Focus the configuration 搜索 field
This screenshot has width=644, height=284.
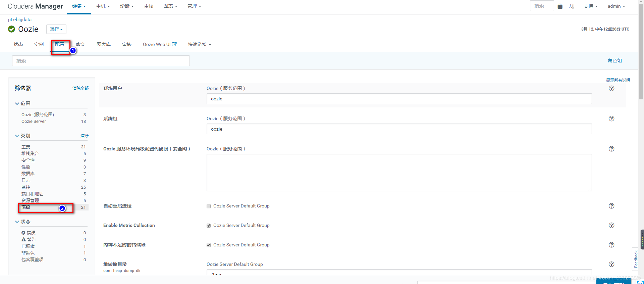click(101, 61)
